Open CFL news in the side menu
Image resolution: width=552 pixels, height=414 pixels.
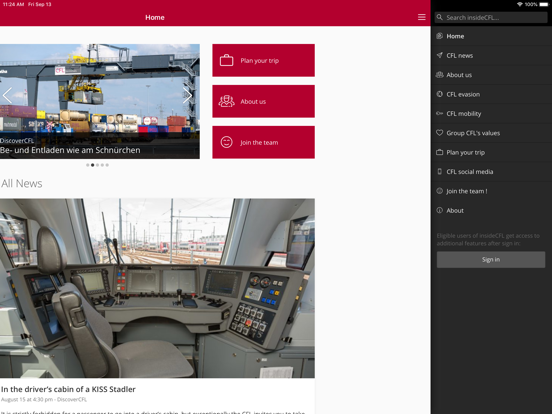click(491, 55)
